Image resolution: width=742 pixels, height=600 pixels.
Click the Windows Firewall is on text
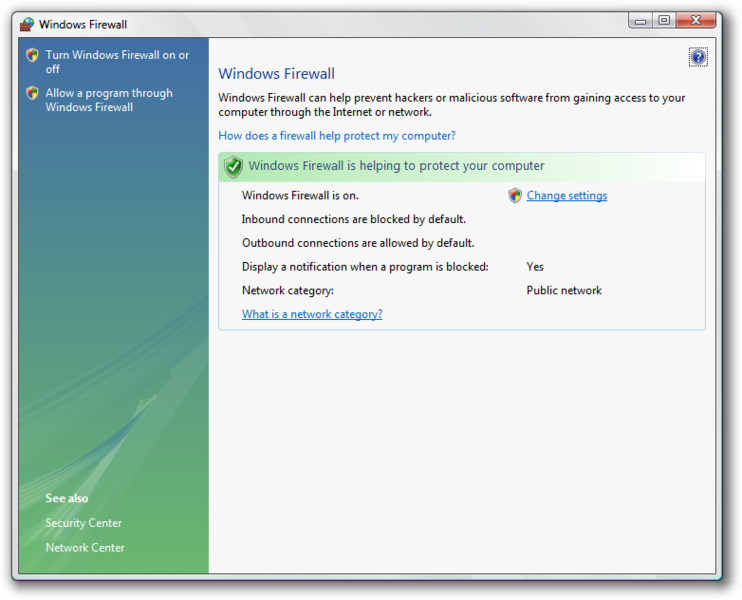[300, 195]
